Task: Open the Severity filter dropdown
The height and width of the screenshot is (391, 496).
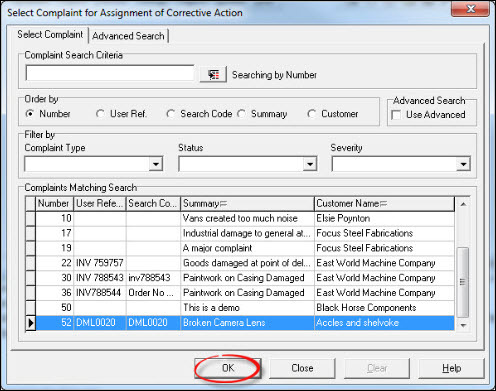Action: 463,164
